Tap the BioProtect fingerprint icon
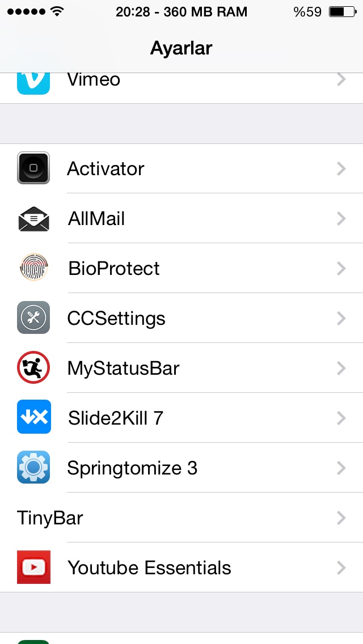 point(33,268)
